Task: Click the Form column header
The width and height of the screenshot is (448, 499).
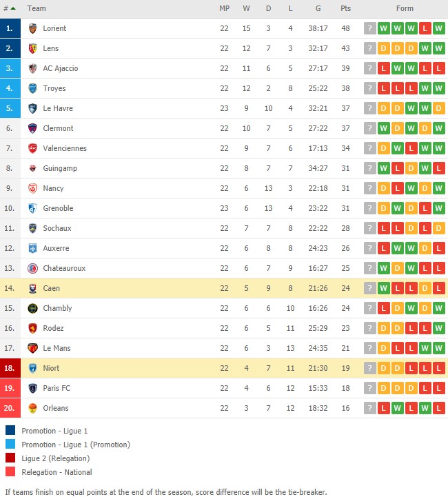Action: (405, 8)
